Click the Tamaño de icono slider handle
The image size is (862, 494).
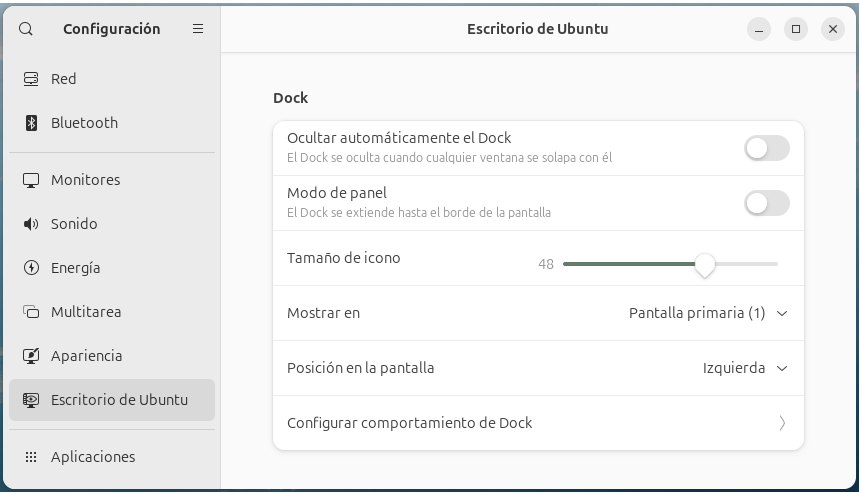[705, 264]
